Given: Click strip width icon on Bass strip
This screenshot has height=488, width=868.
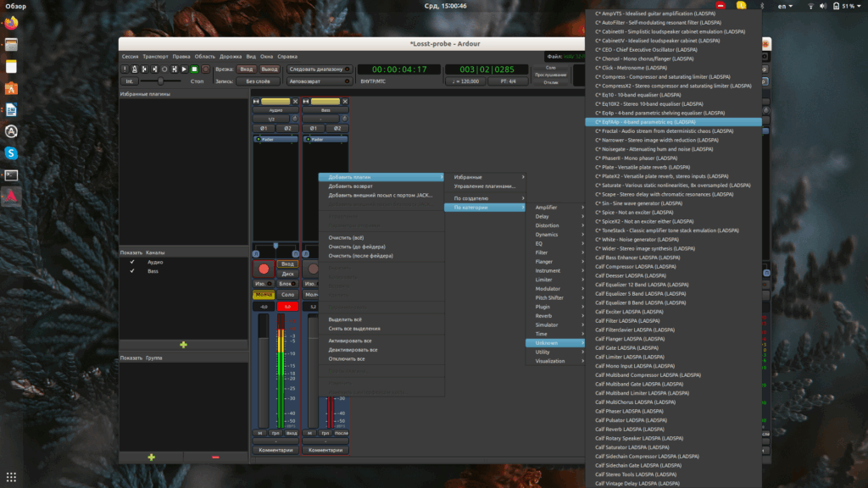Looking at the screenshot, I should (x=305, y=102).
